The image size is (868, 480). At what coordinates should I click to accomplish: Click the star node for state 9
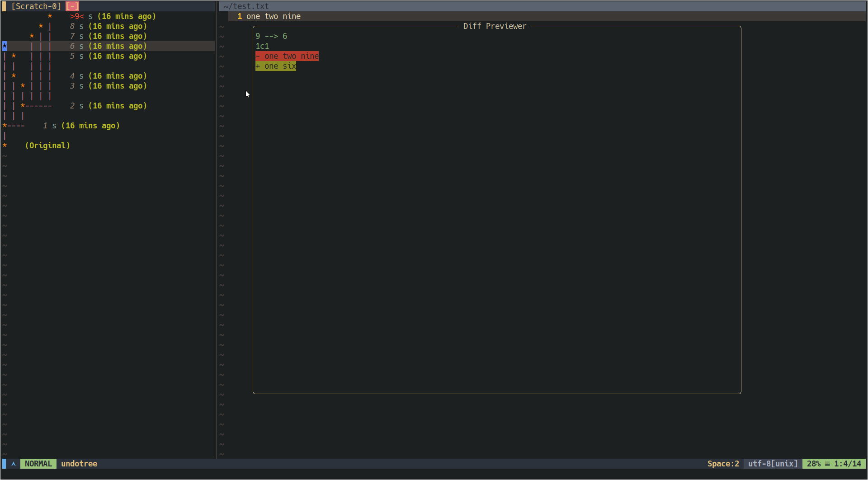[x=50, y=16]
